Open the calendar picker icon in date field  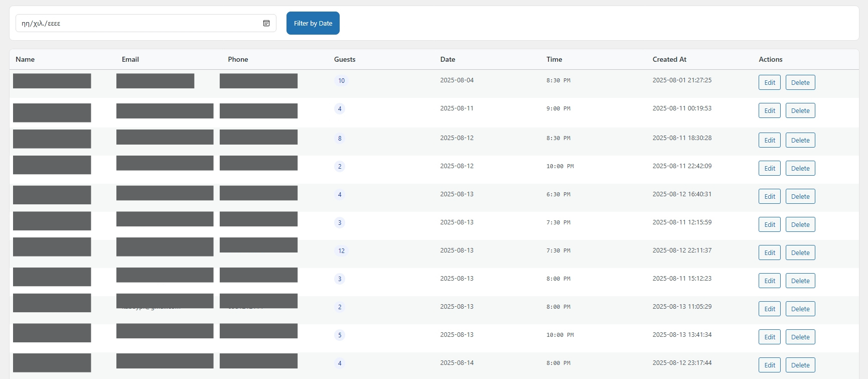(266, 23)
